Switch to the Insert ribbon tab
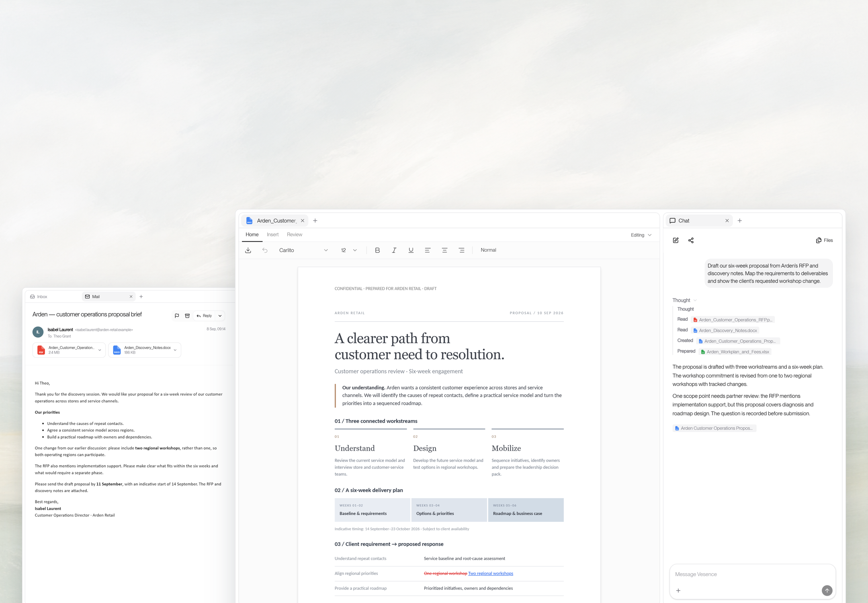Viewport: 868px width, 603px height. pyautogui.click(x=272, y=235)
